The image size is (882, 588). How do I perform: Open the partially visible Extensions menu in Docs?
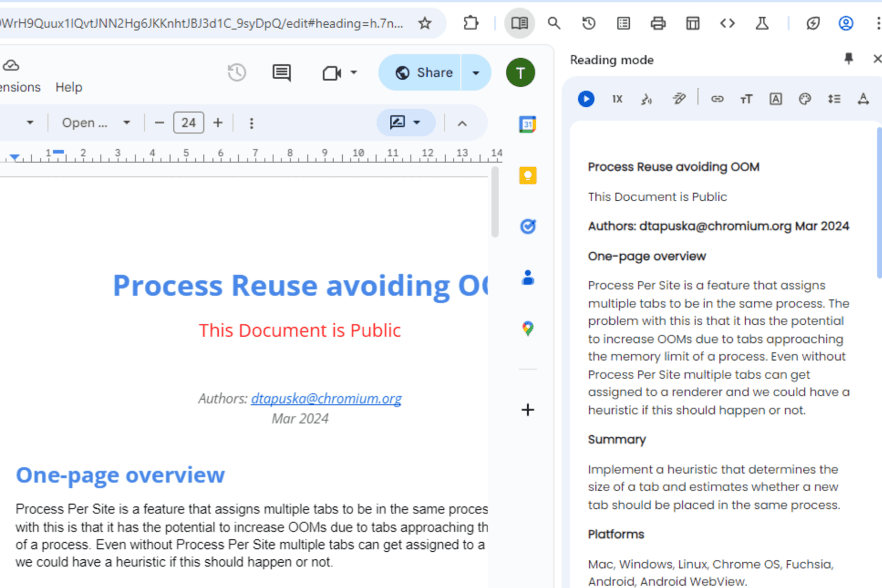point(20,87)
